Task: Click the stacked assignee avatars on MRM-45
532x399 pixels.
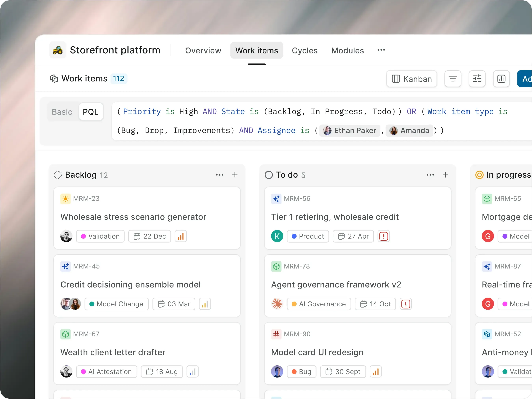Action: pyautogui.click(x=71, y=304)
